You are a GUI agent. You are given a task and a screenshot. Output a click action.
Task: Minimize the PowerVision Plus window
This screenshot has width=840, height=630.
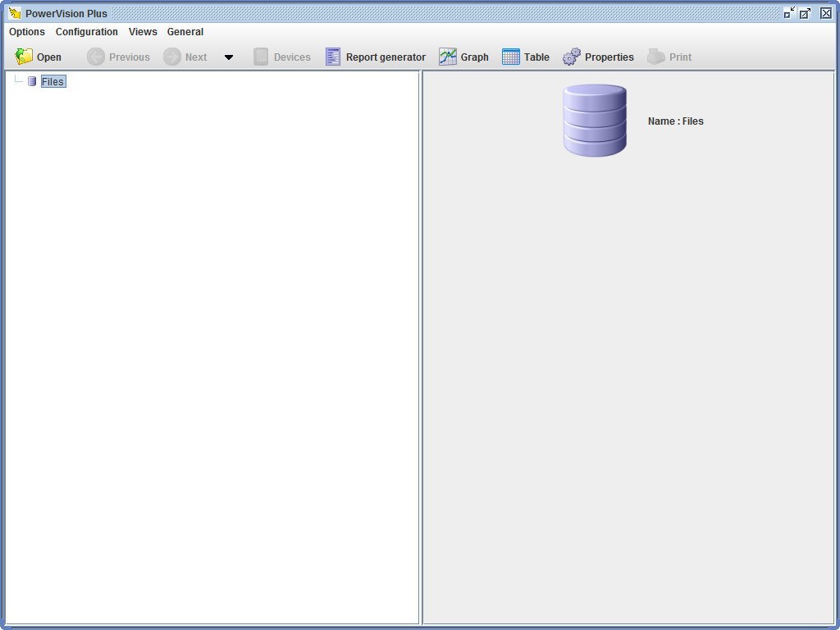(789, 13)
